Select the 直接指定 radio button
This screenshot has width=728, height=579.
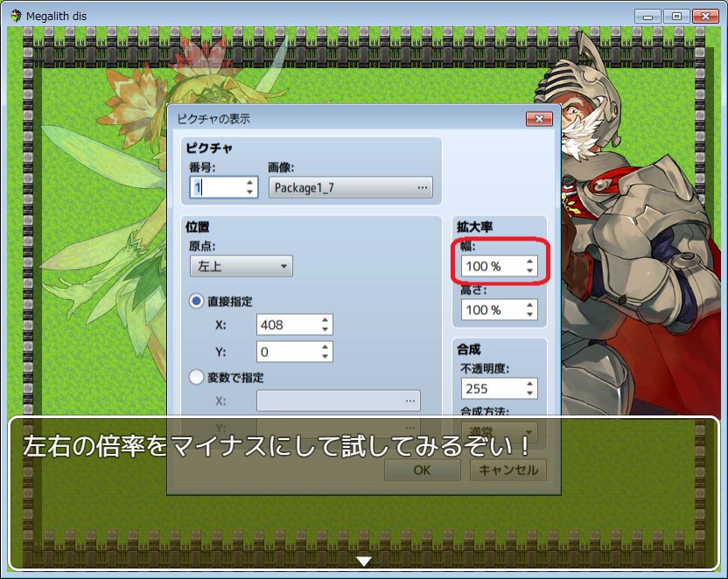point(196,301)
